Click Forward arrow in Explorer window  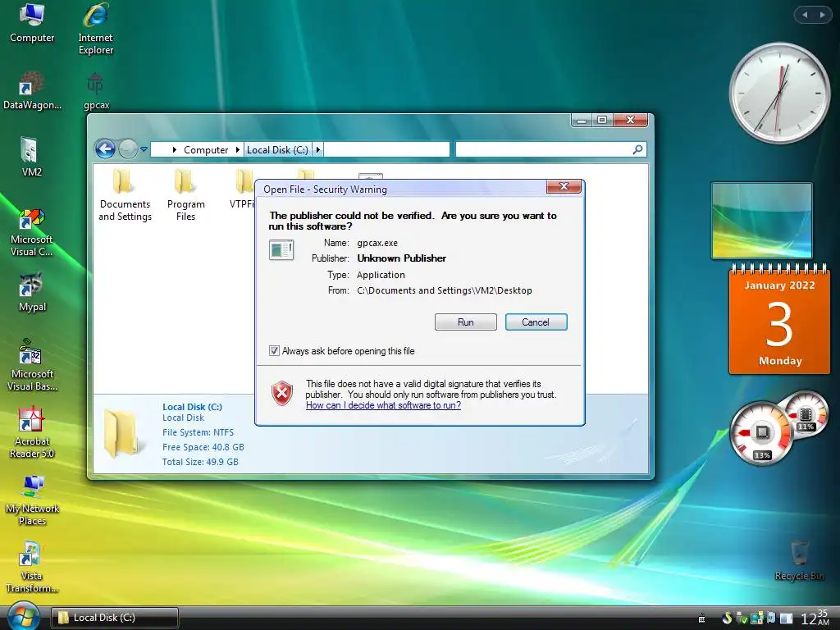(x=127, y=149)
